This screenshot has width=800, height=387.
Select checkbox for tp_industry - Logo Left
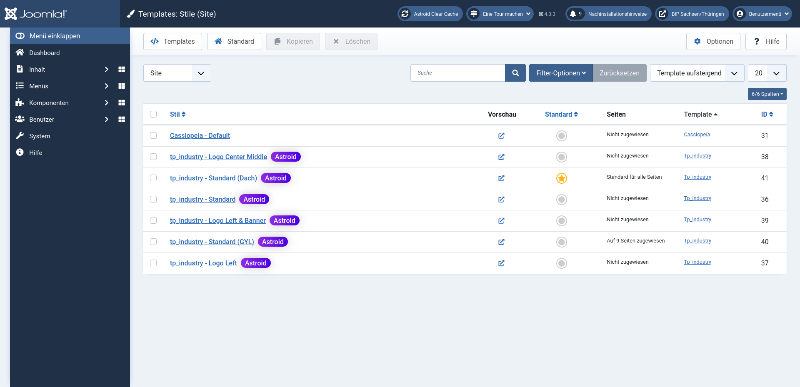[x=153, y=263]
